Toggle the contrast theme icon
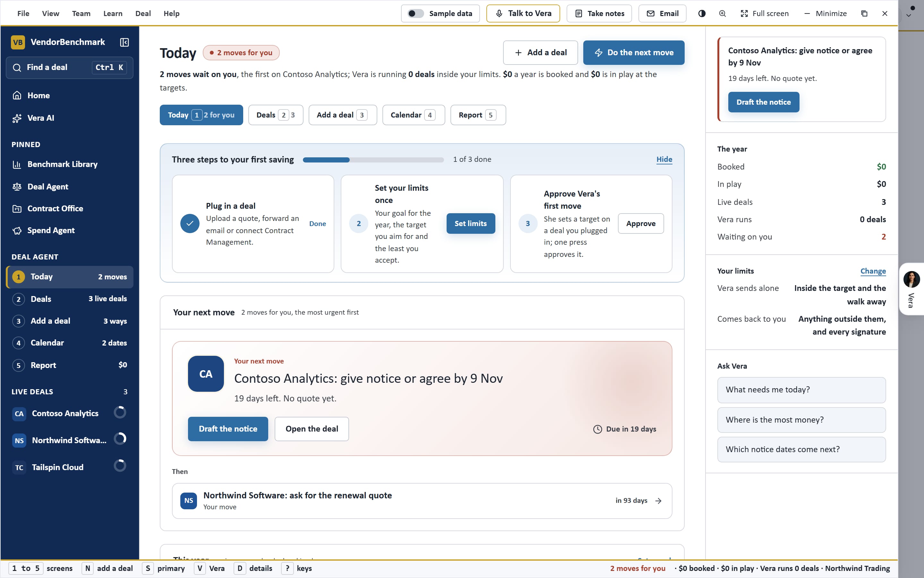924x578 pixels. [x=702, y=13]
